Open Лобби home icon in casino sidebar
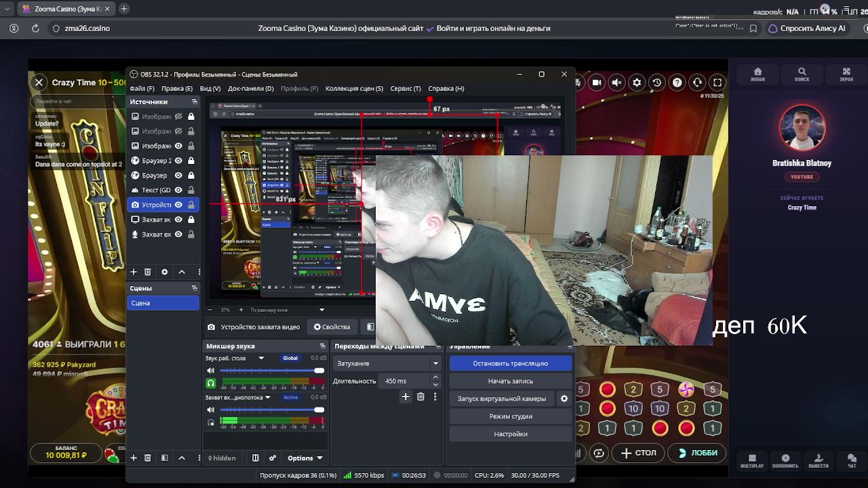This screenshot has width=868, height=488. pos(757,75)
